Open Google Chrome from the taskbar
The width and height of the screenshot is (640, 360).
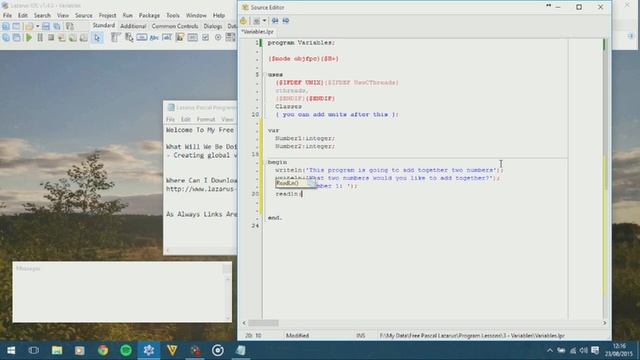(102, 350)
